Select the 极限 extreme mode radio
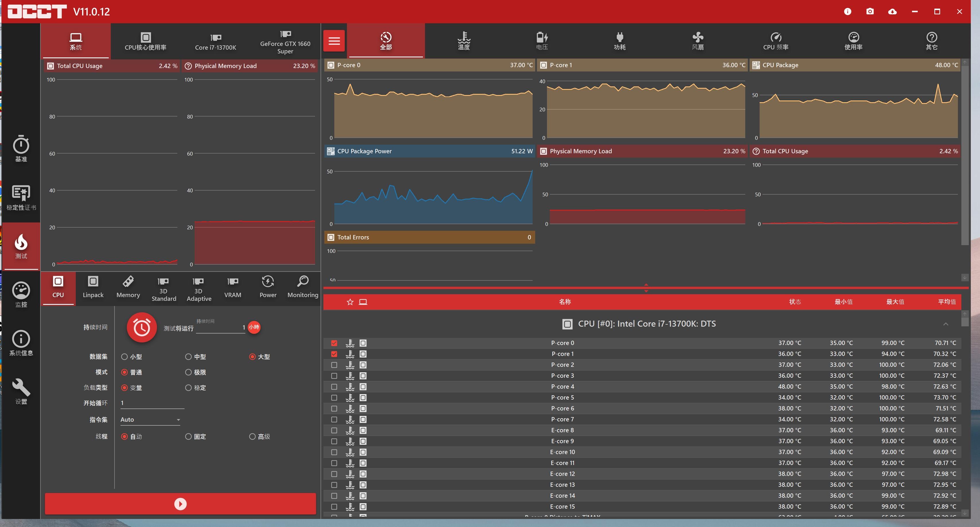Screen dimensions: 980x527 pos(188,372)
